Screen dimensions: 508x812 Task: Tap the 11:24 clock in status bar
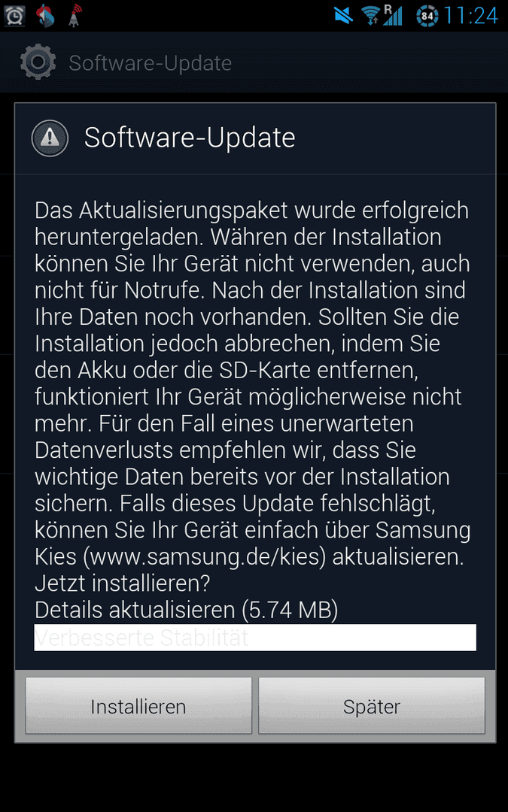[x=470, y=16]
